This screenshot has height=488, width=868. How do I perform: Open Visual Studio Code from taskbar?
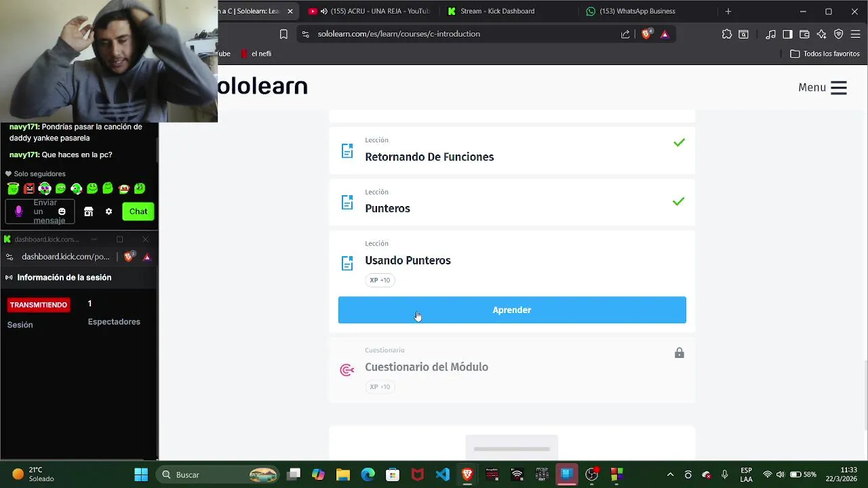442,474
